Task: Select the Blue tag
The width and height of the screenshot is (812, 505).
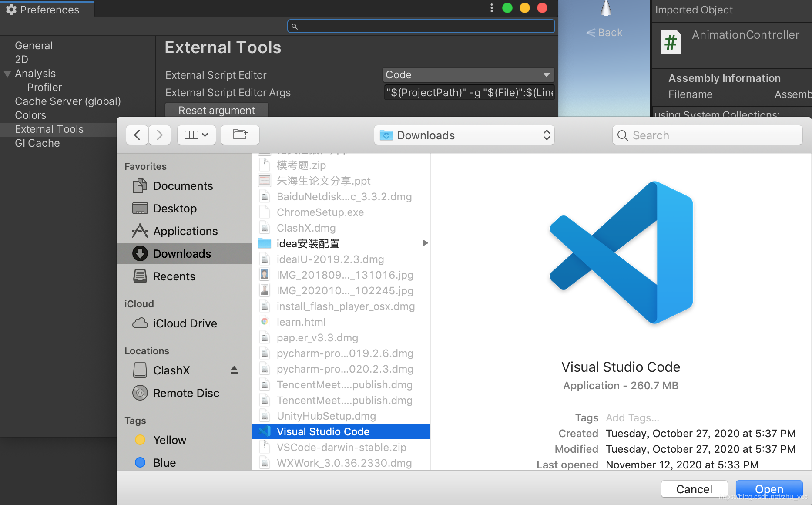Action: pyautogui.click(x=184, y=463)
